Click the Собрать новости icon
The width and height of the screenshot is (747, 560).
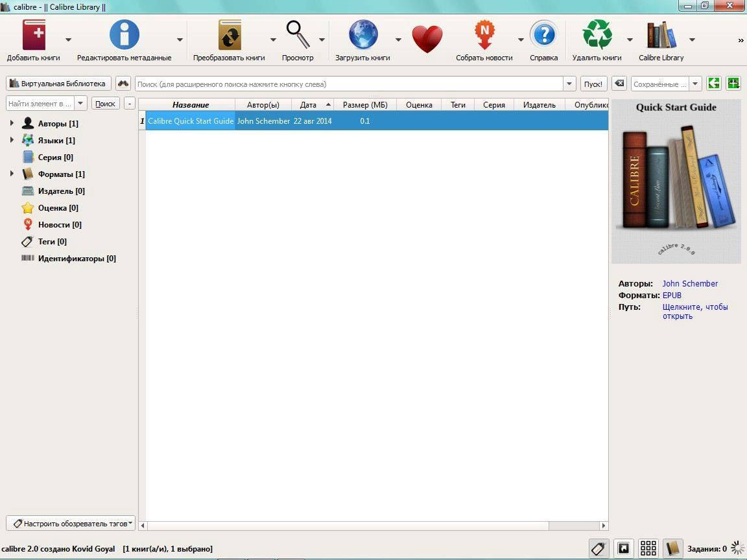(484, 35)
